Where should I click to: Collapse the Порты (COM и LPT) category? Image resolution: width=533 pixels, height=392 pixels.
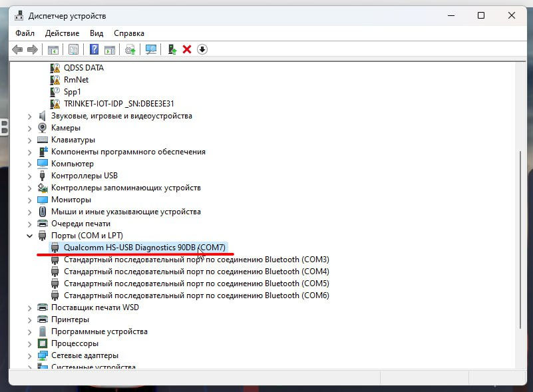(x=29, y=236)
